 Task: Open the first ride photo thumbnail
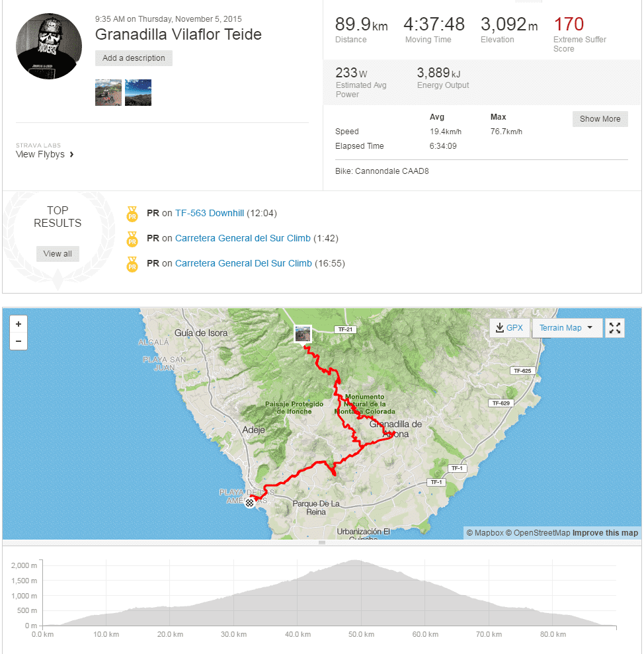pos(108,93)
